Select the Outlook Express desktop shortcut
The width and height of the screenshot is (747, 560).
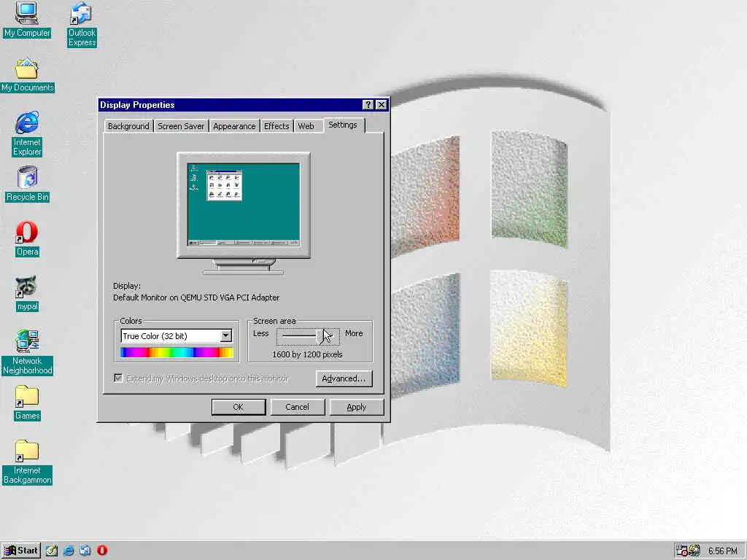[82, 24]
